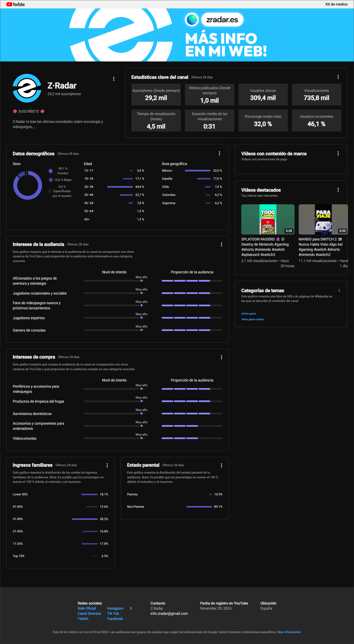Click the Non-Parents 89.1% bar

click(x=199, y=507)
